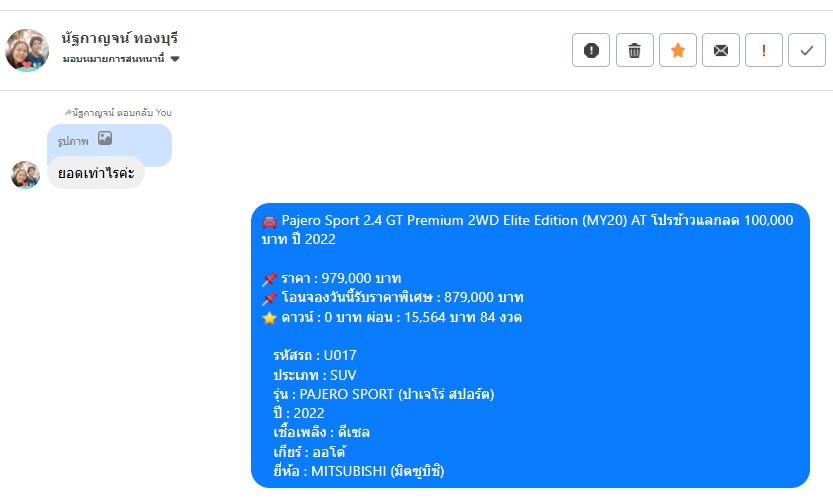Screen dimensions: 833x502
Task: Click the reply arrow beside นัฐกาญจน์ ตอบกลับ You
Action: (x=67, y=113)
